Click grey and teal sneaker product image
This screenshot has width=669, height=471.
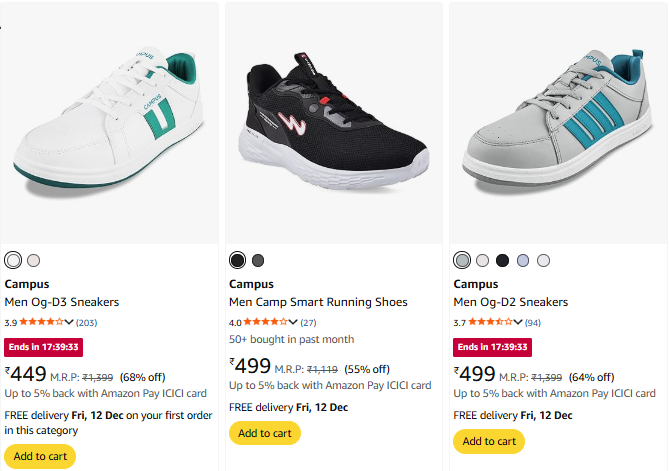pos(558,122)
